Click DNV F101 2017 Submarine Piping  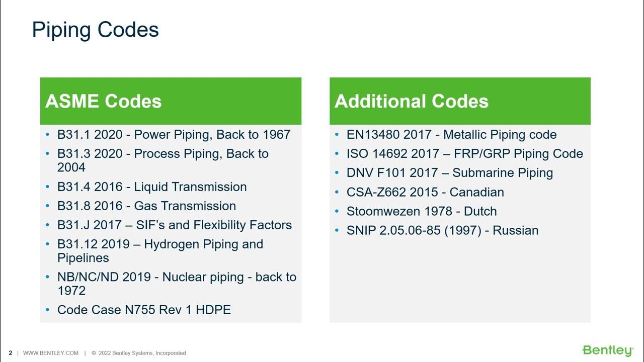click(x=449, y=173)
